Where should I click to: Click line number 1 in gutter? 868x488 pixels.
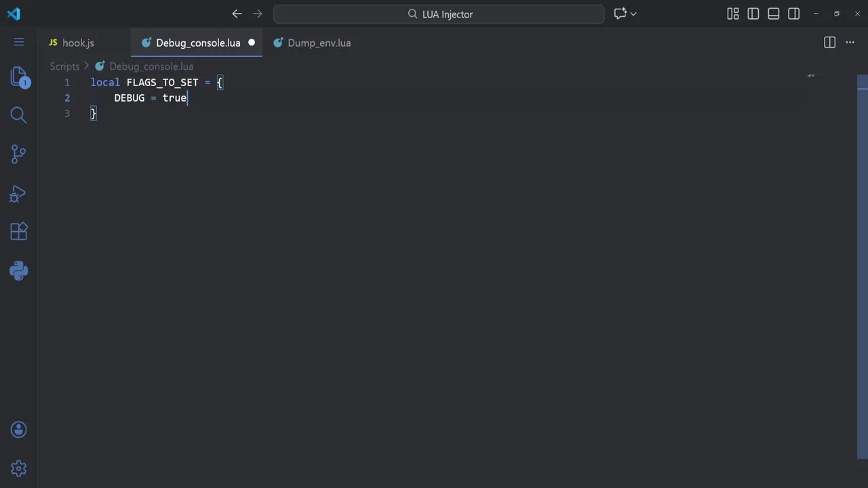67,82
